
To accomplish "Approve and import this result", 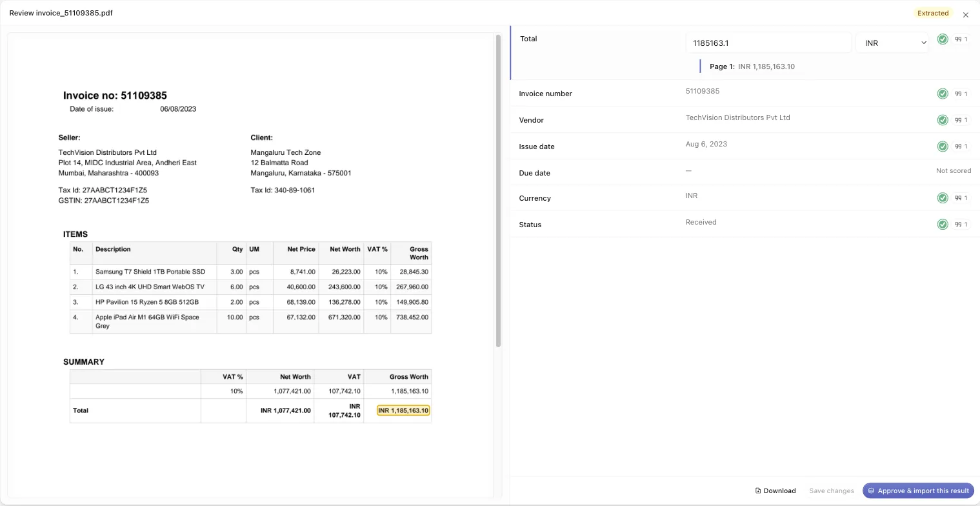I will pyautogui.click(x=918, y=491).
